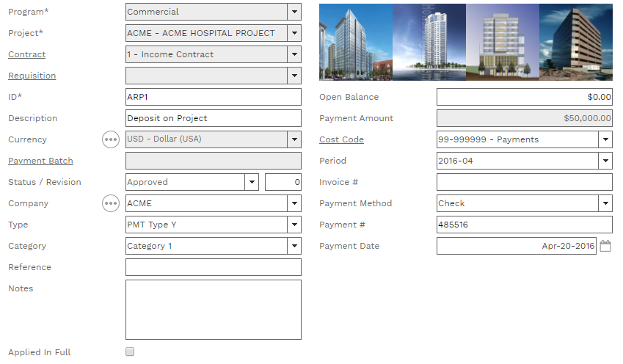Click the ellipsis icon next to Company
This screenshot has height=364, width=623.
coord(110,203)
